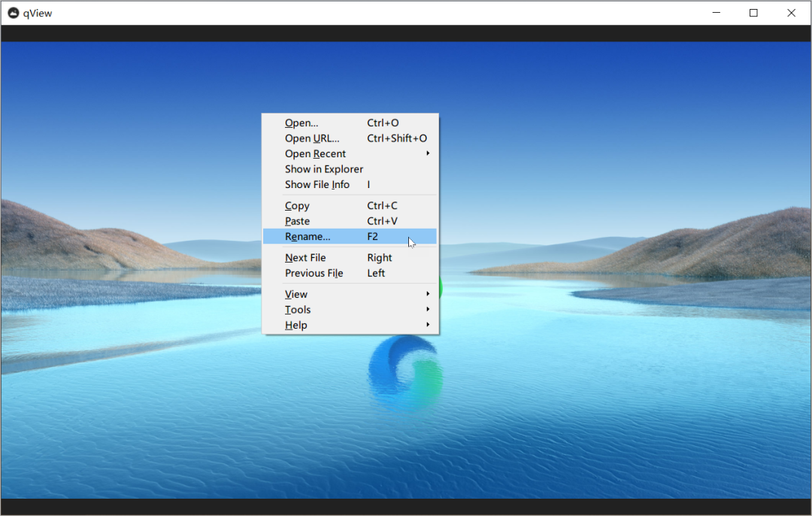Choose "Open URL..." to load an image
Screen dimensions: 812x516
(x=311, y=138)
